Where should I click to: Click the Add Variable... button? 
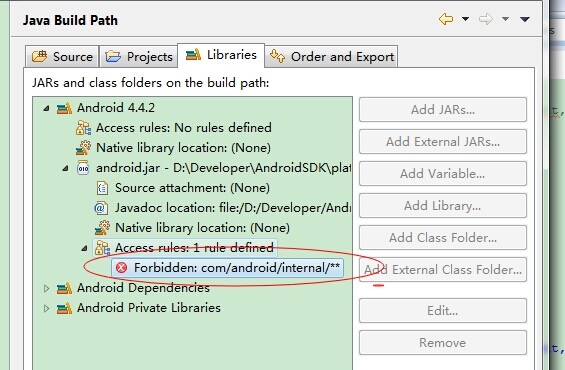click(443, 174)
